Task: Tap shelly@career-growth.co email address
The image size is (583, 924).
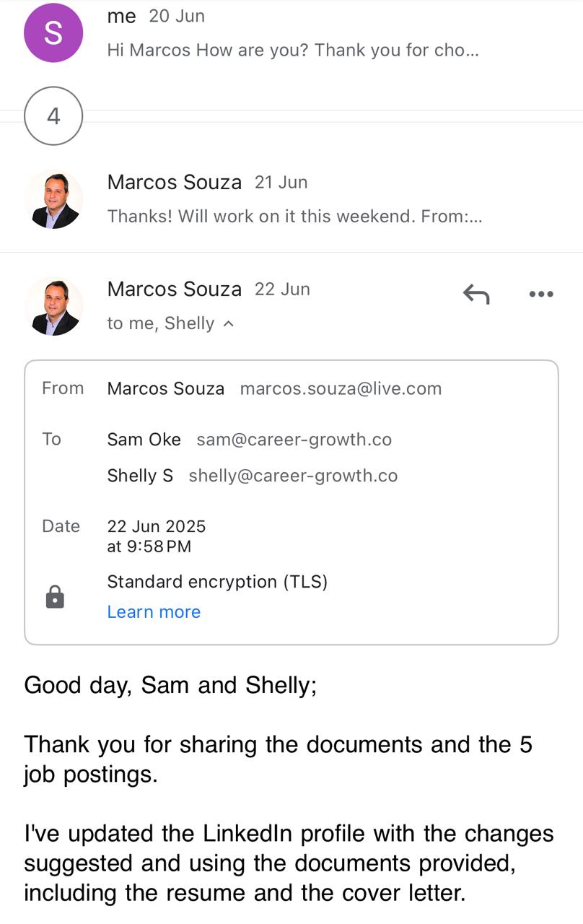Action: point(293,476)
